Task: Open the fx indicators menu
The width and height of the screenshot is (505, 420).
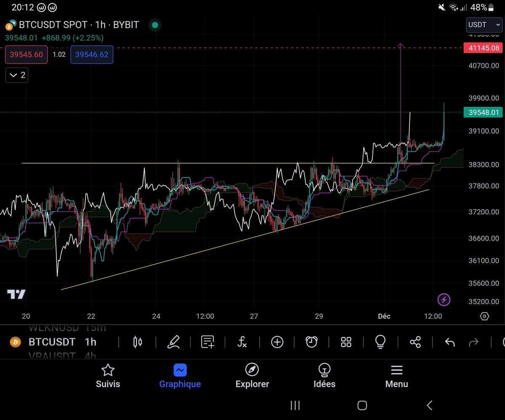Action: click(x=242, y=342)
